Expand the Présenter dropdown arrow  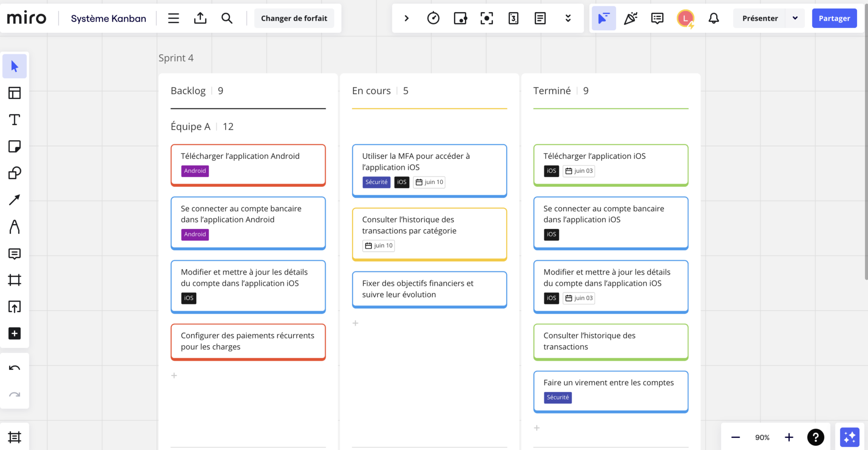click(795, 18)
